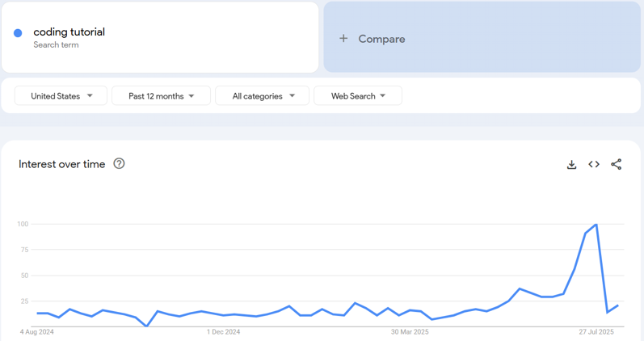Click the plus icon beside Compare
Viewport: 644px width, 341px height.
pos(343,39)
